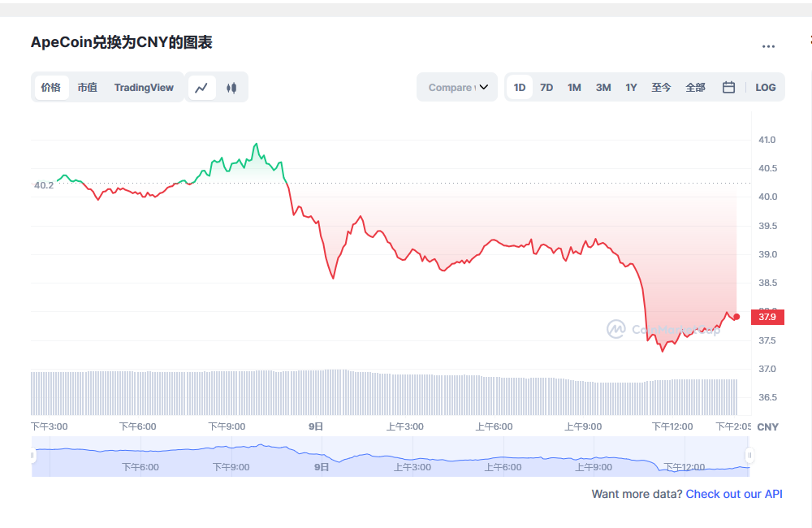812x528 pixels.
Task: Select the 1Y time range
Action: [631, 87]
